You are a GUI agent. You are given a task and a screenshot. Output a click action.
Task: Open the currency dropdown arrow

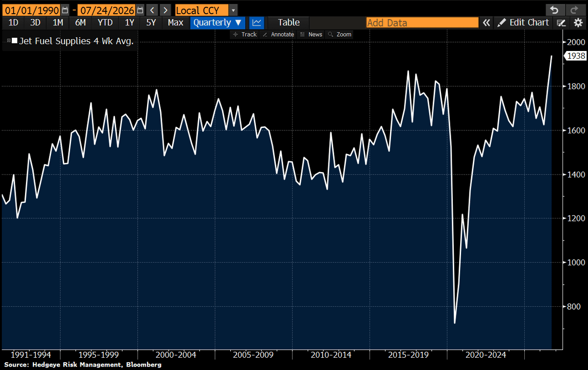tap(233, 10)
